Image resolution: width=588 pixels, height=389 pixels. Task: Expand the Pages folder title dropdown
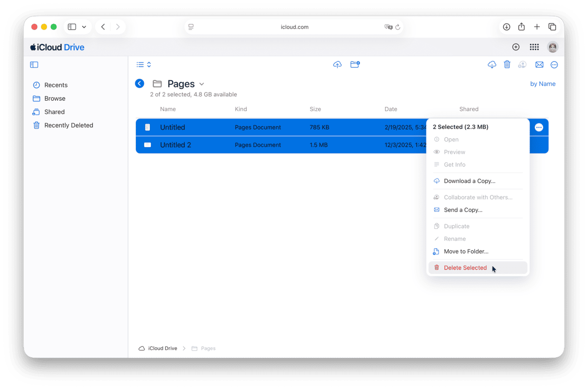202,84
